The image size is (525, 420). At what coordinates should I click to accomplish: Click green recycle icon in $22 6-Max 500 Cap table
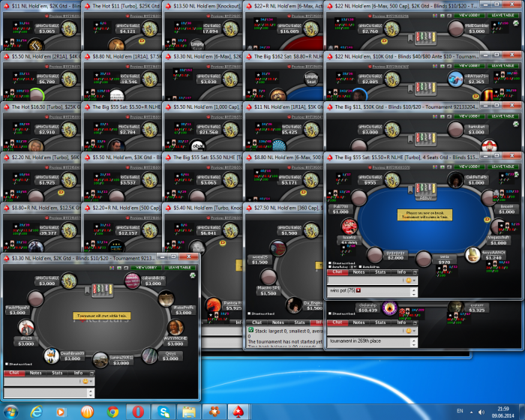516,23
